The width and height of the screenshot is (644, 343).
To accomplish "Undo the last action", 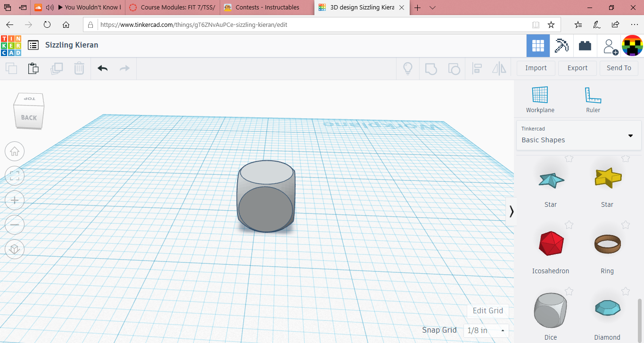I will (103, 68).
